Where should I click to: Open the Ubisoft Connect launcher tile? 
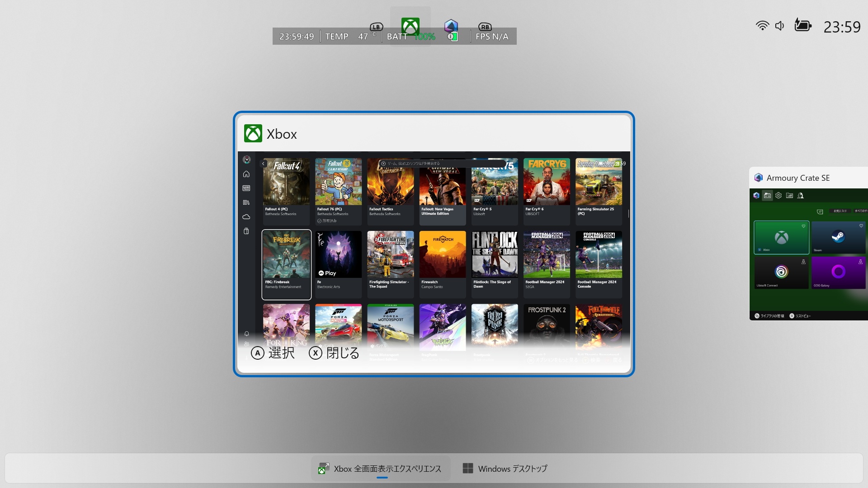pyautogui.click(x=781, y=272)
